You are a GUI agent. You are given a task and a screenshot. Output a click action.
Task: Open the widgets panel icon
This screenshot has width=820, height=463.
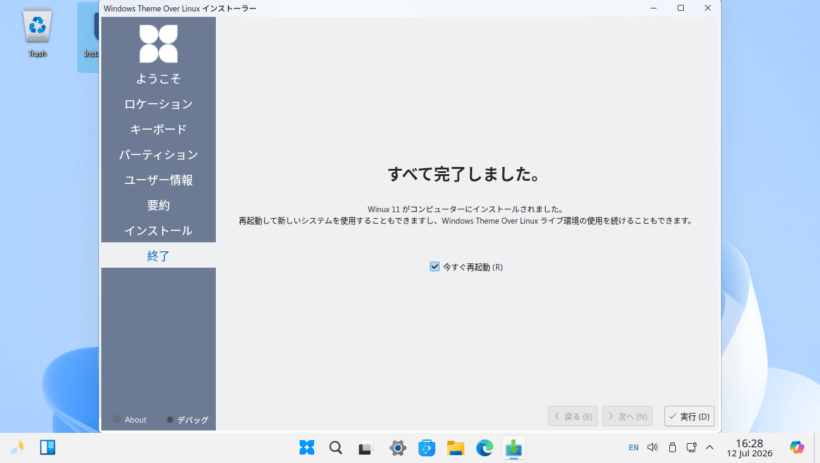point(48,447)
